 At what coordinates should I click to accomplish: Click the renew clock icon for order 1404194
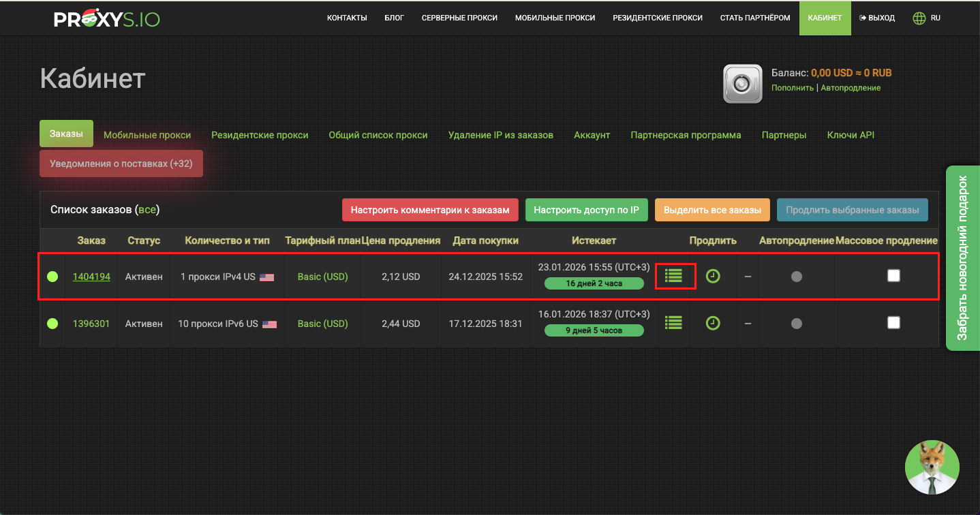[713, 276]
